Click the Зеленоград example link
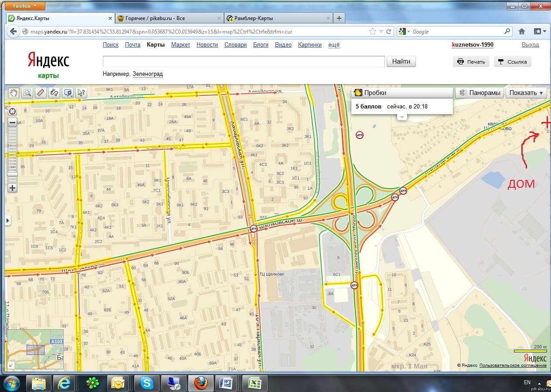This screenshot has height=392, width=551. 148,74
